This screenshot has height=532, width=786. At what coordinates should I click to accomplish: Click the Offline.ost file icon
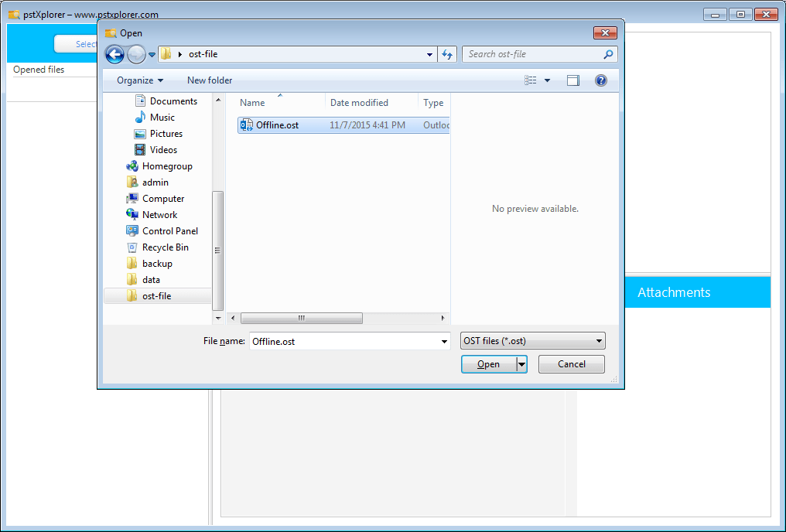[247, 125]
